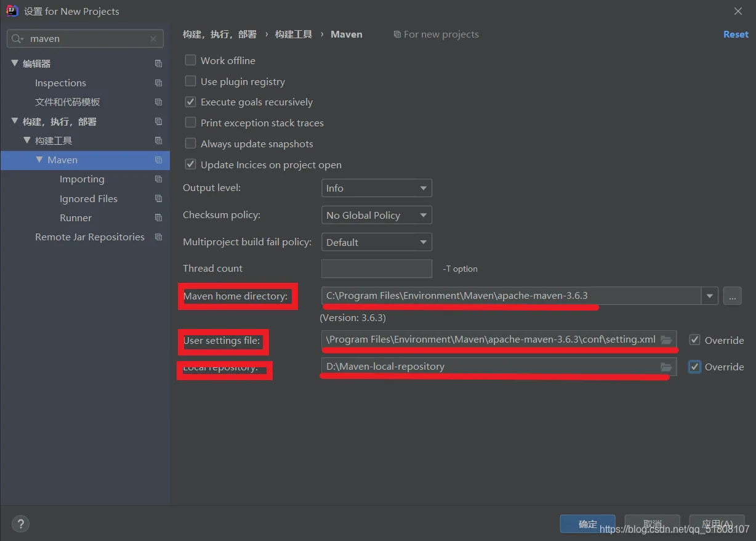Screen dimensions: 756x541
Task: Toggle Override for Local repository
Action: tap(695, 367)
